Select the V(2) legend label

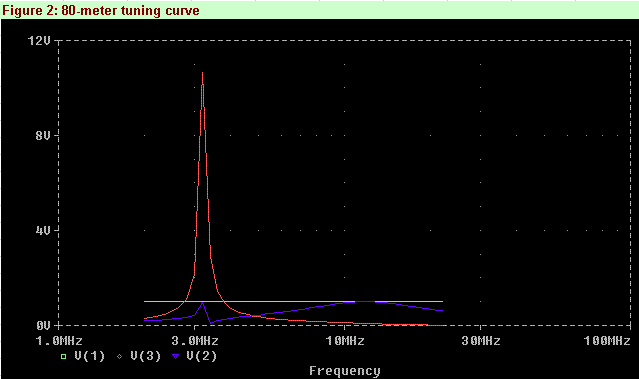(x=201, y=356)
